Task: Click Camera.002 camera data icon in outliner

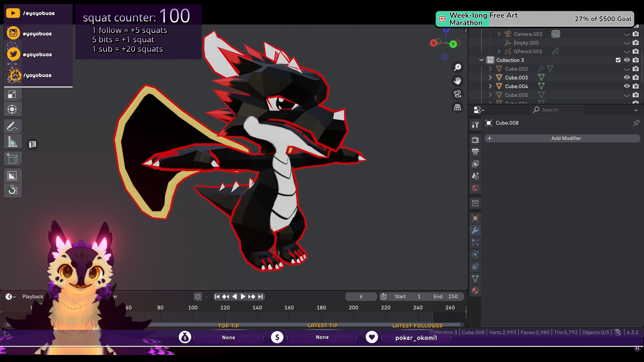Action: (x=556, y=34)
